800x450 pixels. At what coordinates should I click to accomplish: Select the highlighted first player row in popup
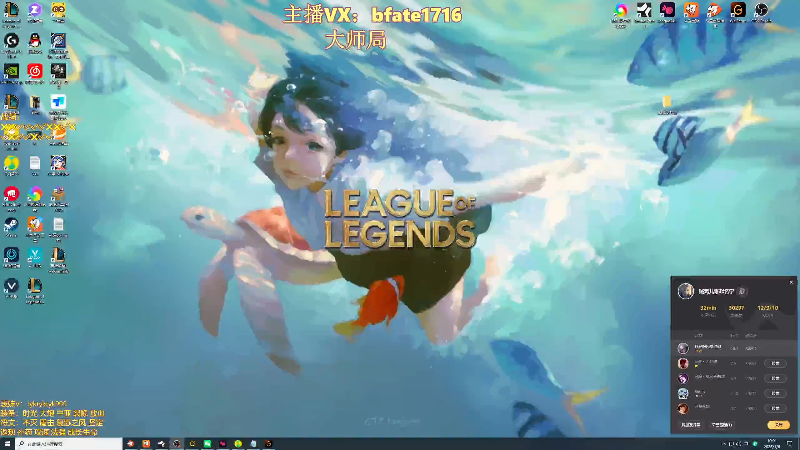coord(734,348)
